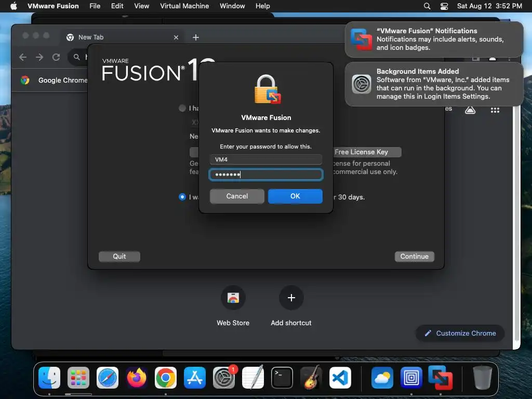Open the Help menu
Viewport: 532px width, 399px height.
tap(262, 6)
